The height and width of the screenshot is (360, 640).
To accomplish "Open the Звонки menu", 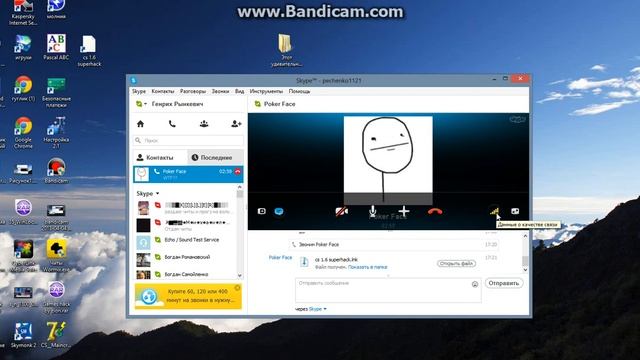I will (x=220, y=91).
